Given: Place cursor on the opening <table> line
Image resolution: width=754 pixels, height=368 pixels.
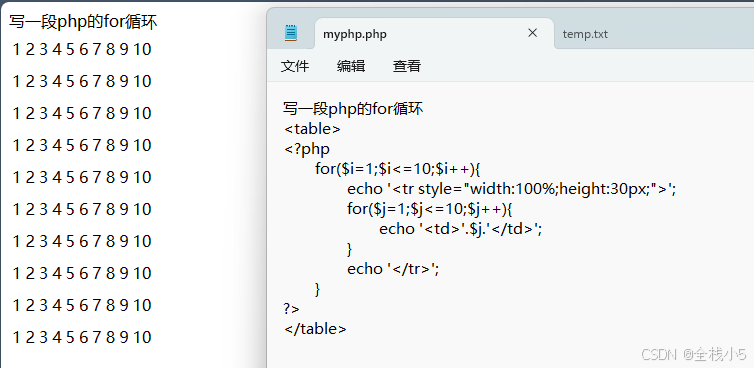Looking at the screenshot, I should [x=313, y=129].
